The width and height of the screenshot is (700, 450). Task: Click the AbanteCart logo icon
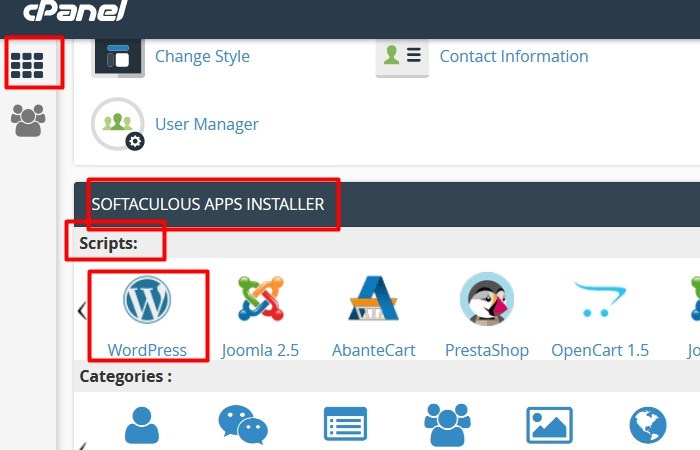click(x=373, y=298)
